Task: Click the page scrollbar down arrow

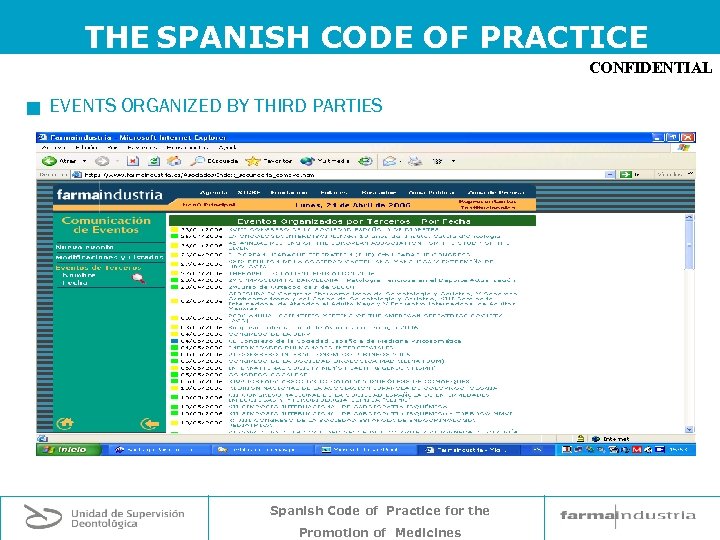Action: click(689, 429)
